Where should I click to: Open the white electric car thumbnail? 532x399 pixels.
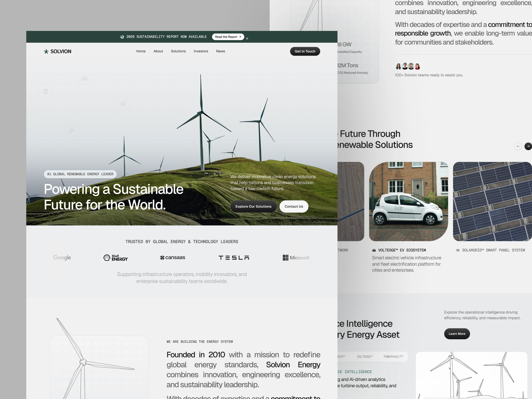click(x=408, y=201)
